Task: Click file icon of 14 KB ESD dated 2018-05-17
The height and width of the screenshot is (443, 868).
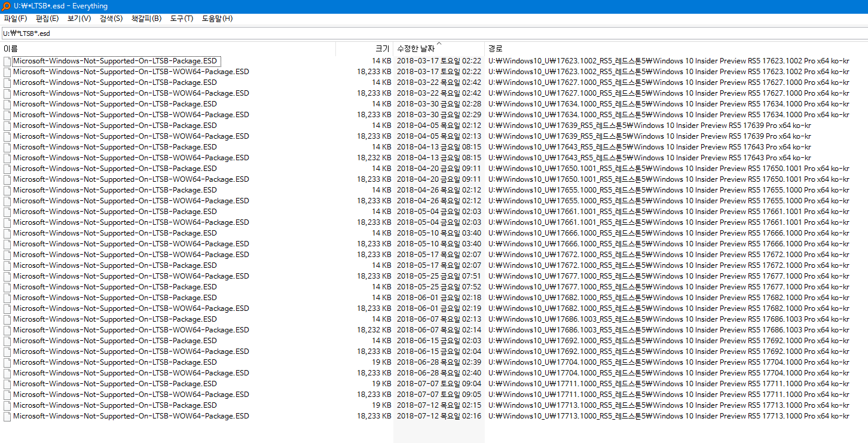Action: (x=7, y=265)
